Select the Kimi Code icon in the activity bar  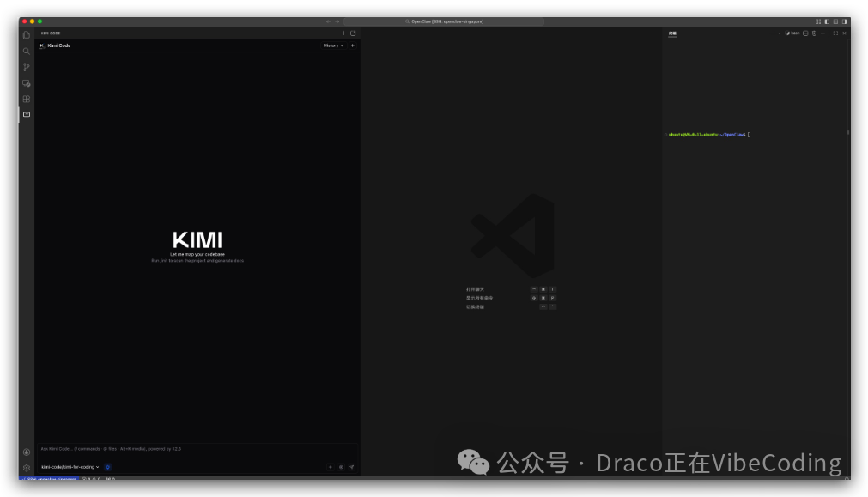point(26,113)
